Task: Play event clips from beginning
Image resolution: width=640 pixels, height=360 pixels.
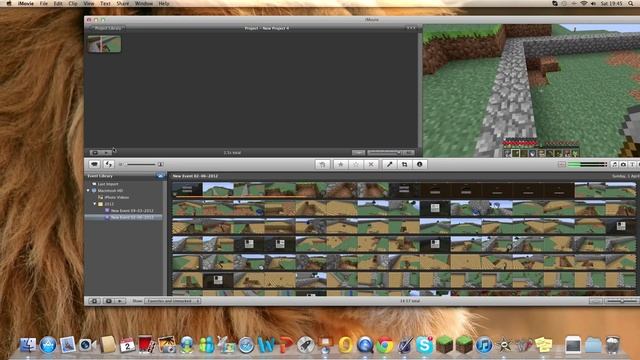Action: (x=120, y=301)
